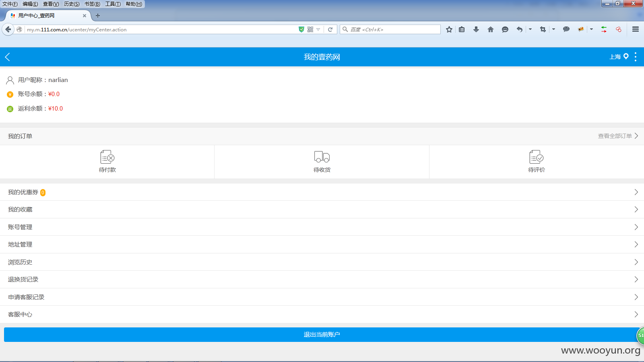644x362 pixels.
Task: Open the 文件 menu
Action: coord(10,4)
